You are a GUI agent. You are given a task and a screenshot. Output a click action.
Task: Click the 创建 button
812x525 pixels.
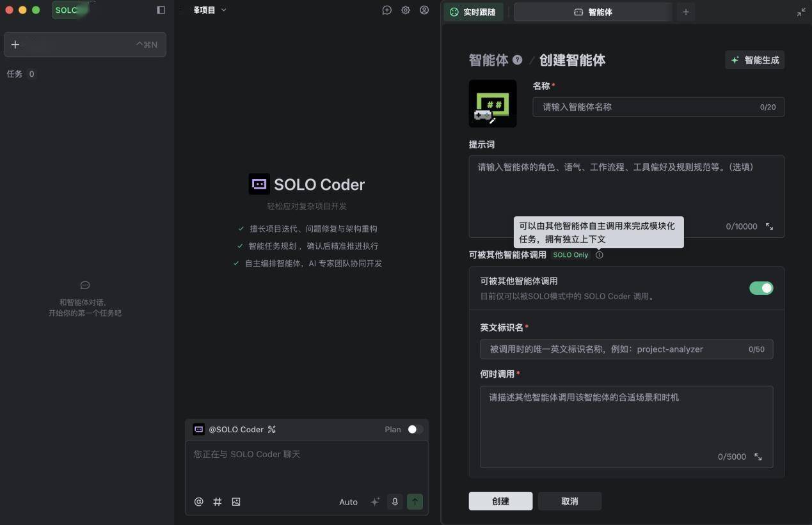[x=500, y=501]
